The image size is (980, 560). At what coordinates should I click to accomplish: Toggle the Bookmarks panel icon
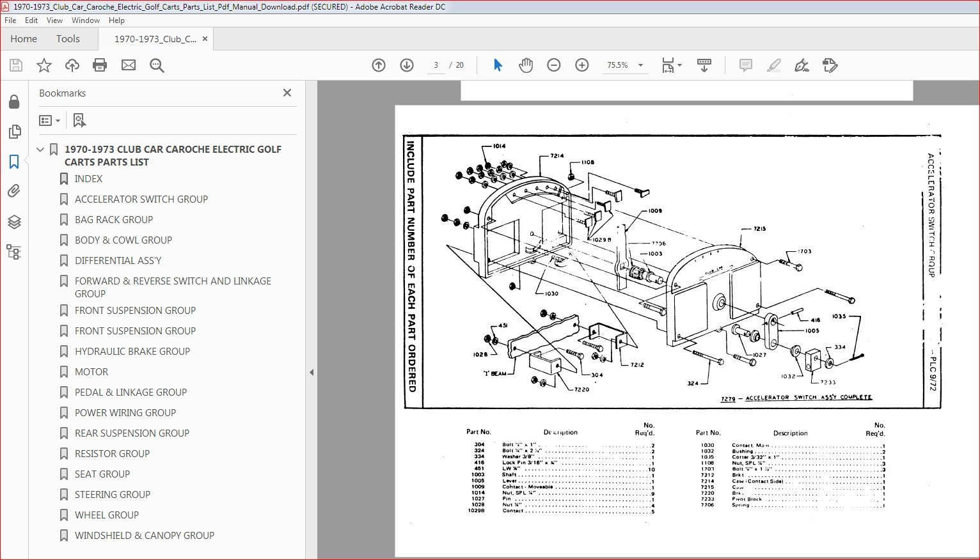(14, 162)
